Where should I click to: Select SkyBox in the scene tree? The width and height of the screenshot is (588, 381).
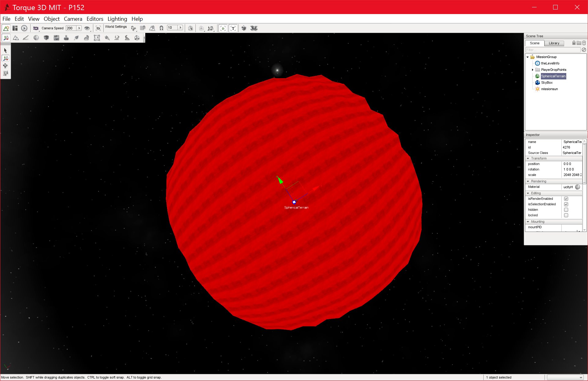[547, 82]
